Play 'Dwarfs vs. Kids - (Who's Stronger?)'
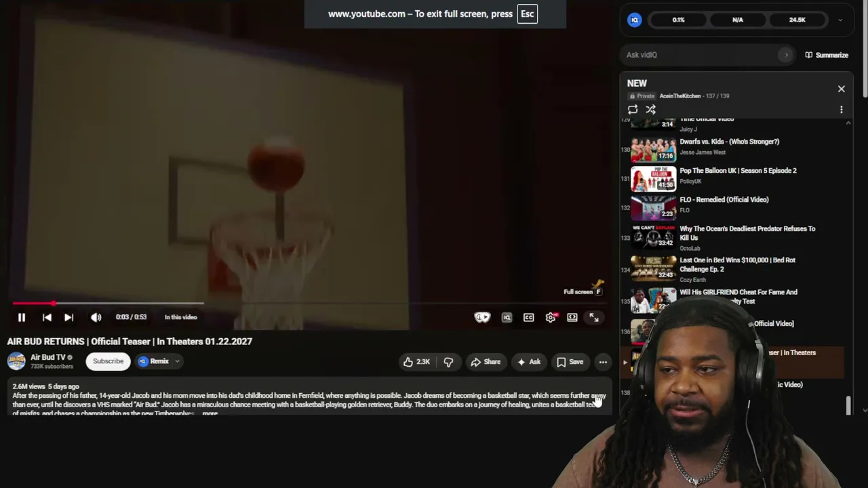868x488 pixels. (x=730, y=142)
